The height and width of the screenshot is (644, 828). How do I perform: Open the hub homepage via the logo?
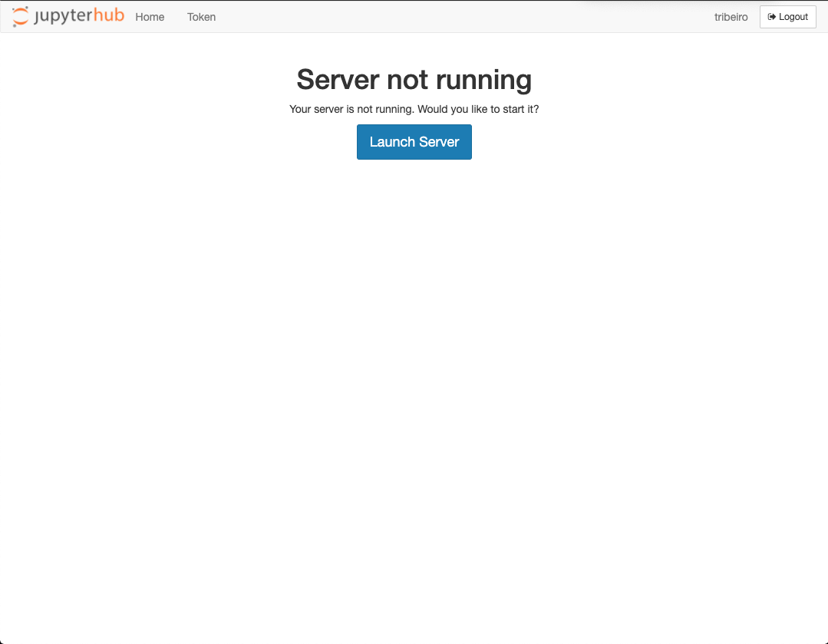[69, 16]
